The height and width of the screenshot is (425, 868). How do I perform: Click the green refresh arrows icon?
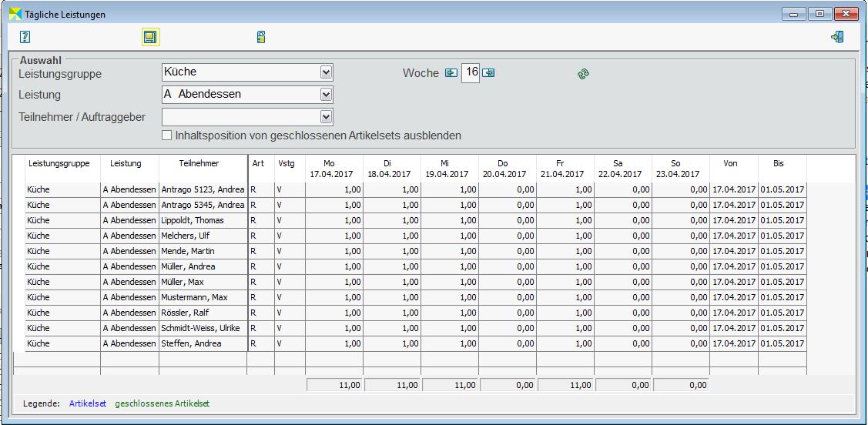583,74
